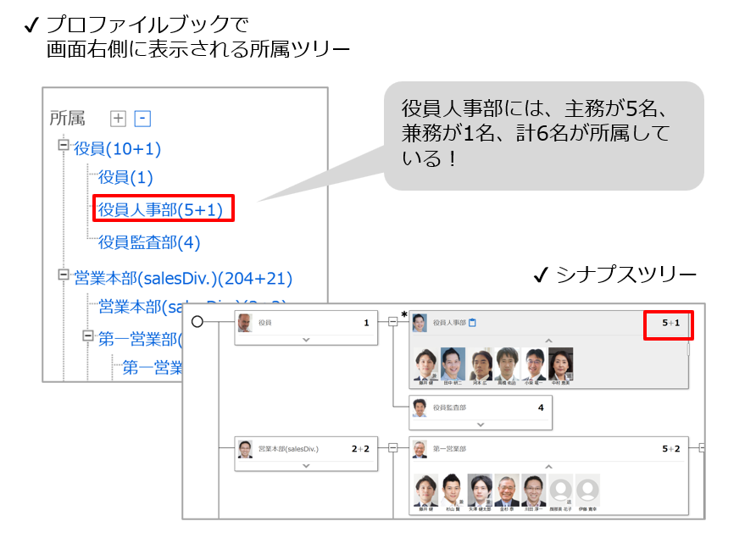
Task: Click the 営業本部(salesDiv.) card leader photo
Action: coord(246,449)
